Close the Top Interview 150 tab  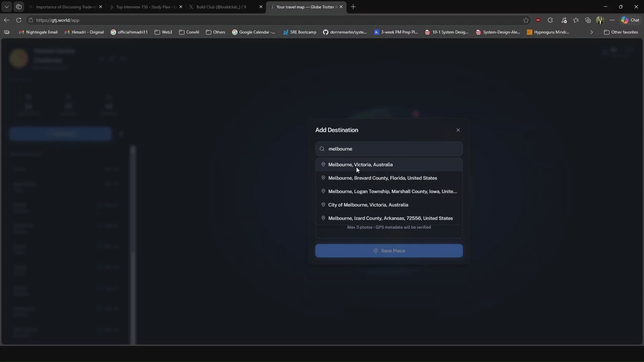(181, 7)
